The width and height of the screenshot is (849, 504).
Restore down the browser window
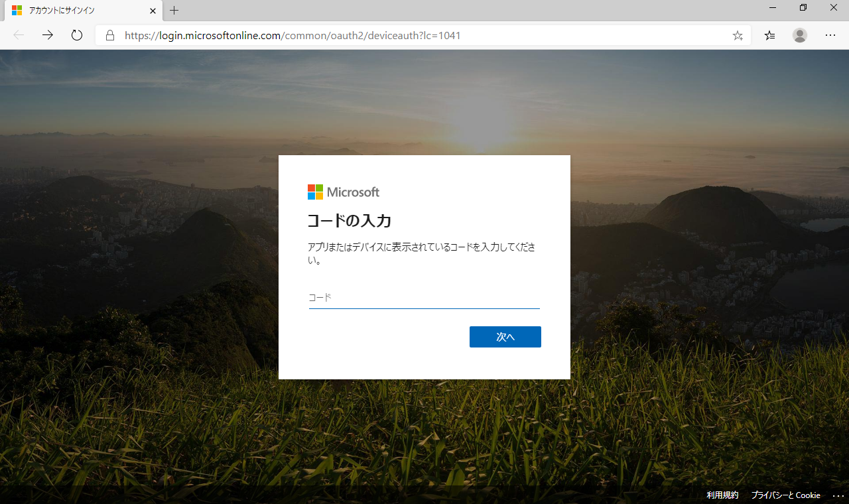(x=803, y=7)
